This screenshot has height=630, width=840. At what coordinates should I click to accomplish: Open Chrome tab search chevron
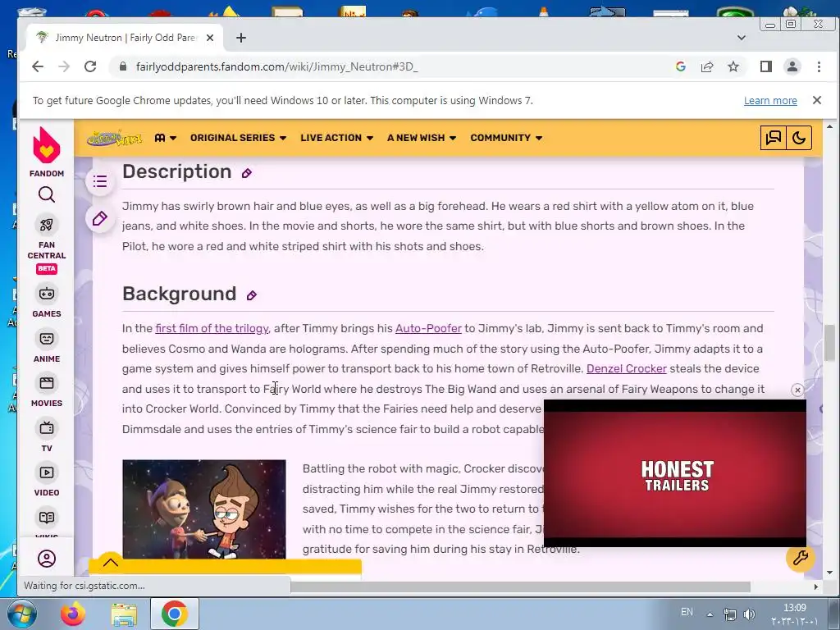[x=742, y=38]
